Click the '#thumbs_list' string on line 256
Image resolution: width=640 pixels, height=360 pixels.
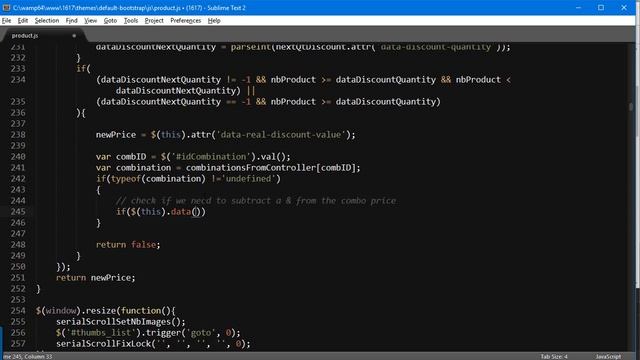(x=101, y=333)
